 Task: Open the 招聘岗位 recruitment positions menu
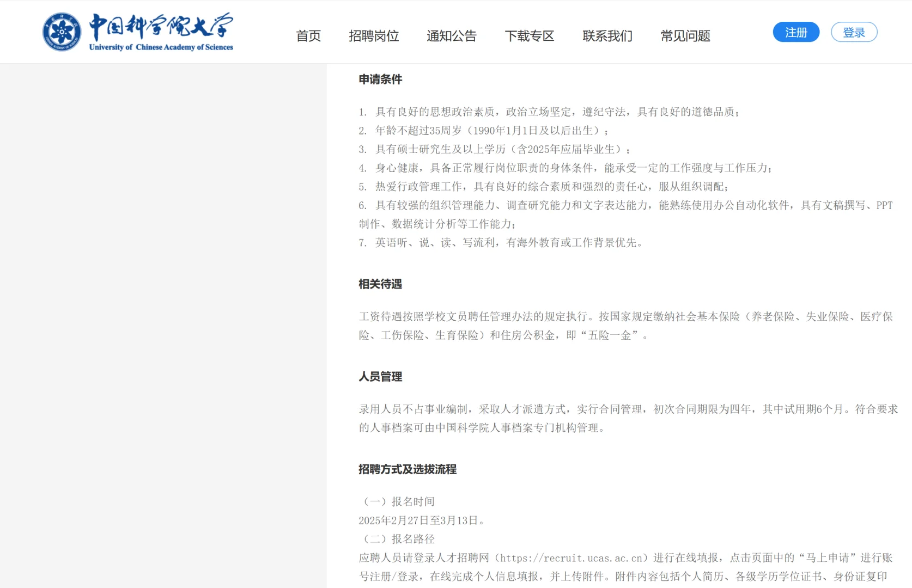374,35
